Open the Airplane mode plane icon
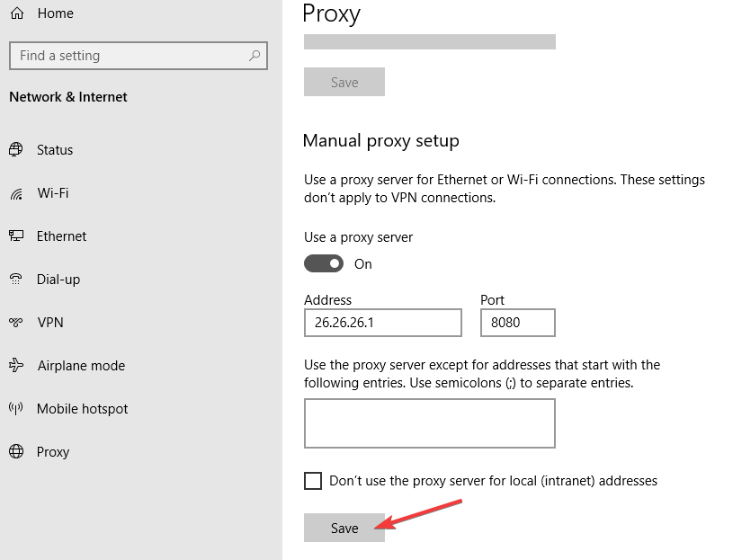This screenshot has width=733, height=560. click(16, 365)
